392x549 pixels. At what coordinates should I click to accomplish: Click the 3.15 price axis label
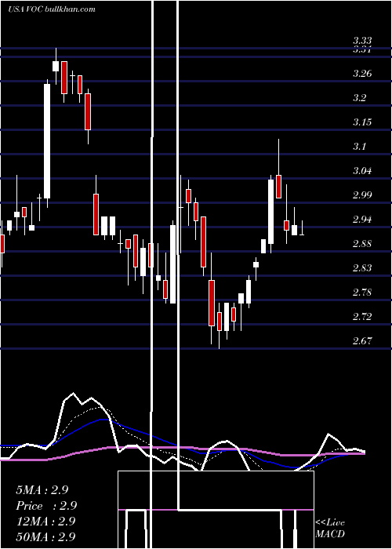coord(362,122)
